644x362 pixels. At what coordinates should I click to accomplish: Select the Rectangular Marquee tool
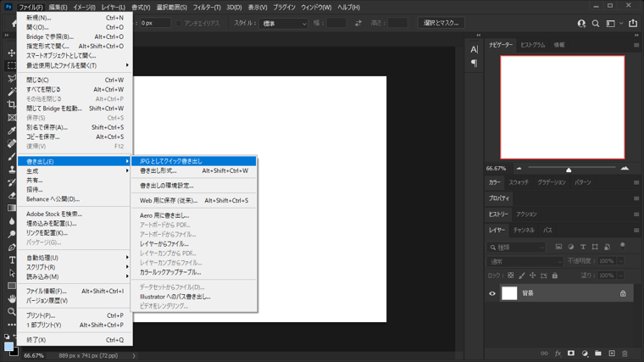click(x=12, y=66)
